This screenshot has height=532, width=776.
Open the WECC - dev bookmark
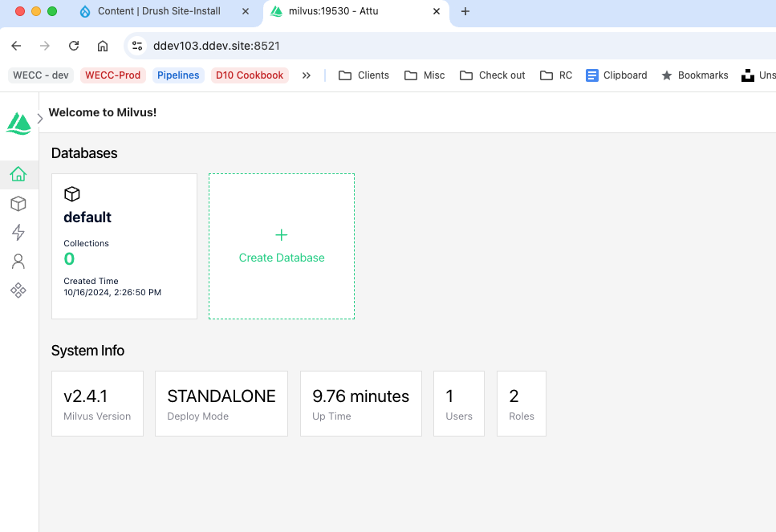(41, 75)
